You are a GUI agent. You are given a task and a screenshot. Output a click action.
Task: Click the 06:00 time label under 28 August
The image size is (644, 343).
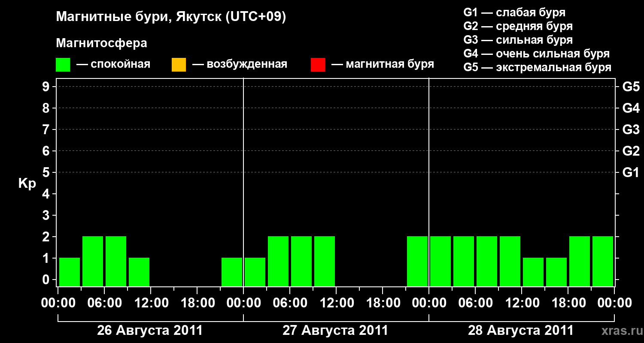475,303
